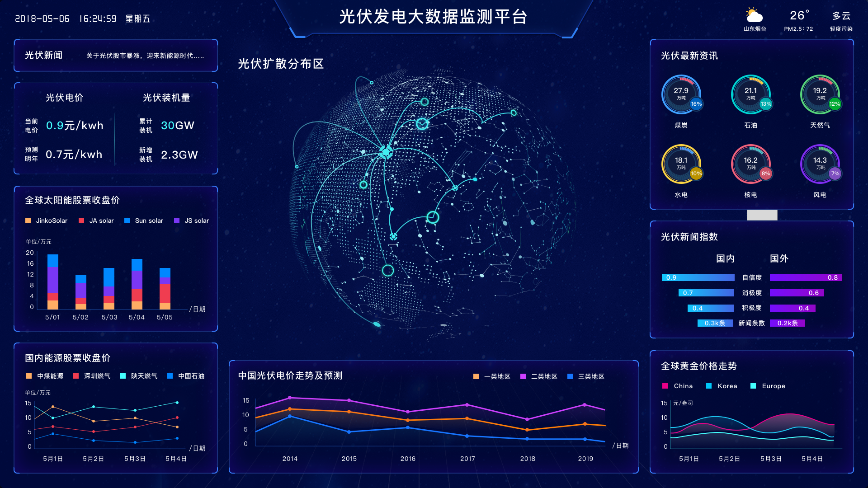Click the checkmark node on the globe
Image resolution: width=868 pixels, height=488 pixels.
click(422, 123)
